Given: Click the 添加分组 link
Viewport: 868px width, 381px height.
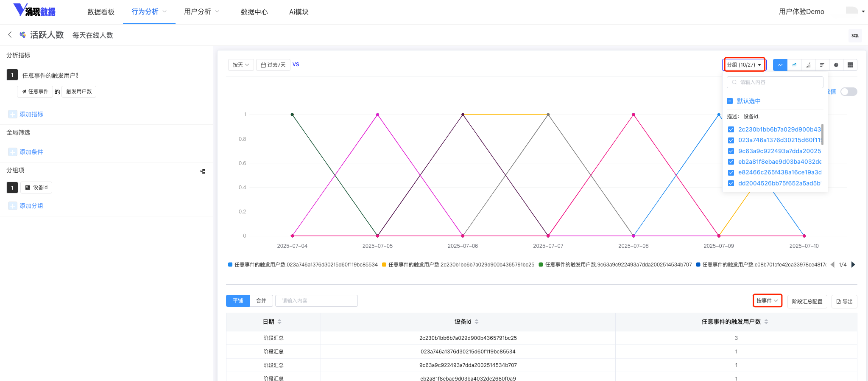Looking at the screenshot, I should click(x=31, y=206).
